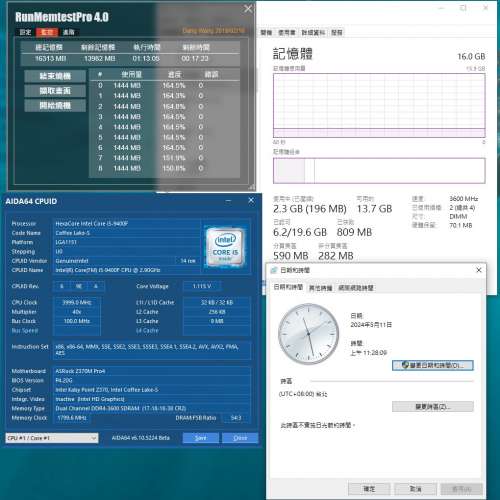Click the 14 nm process label
Screen dimensions: 500x500
(188, 261)
